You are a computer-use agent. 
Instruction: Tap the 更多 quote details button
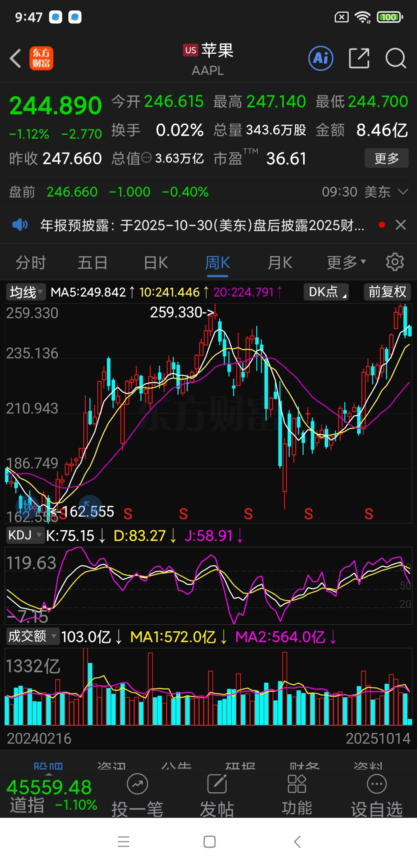(x=386, y=158)
